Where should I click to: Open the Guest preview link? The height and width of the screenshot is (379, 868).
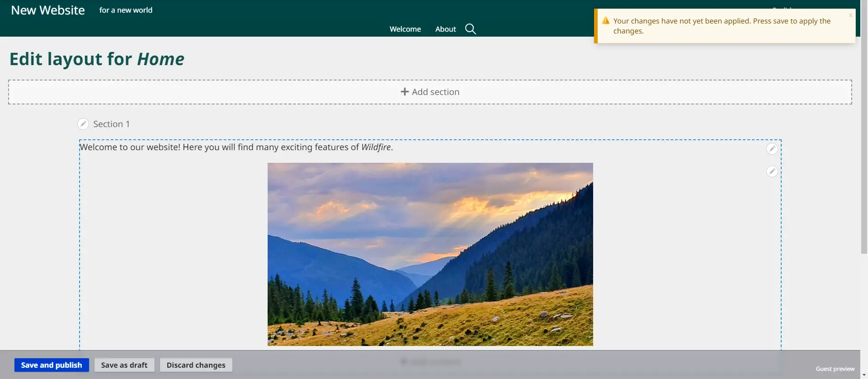point(835,369)
